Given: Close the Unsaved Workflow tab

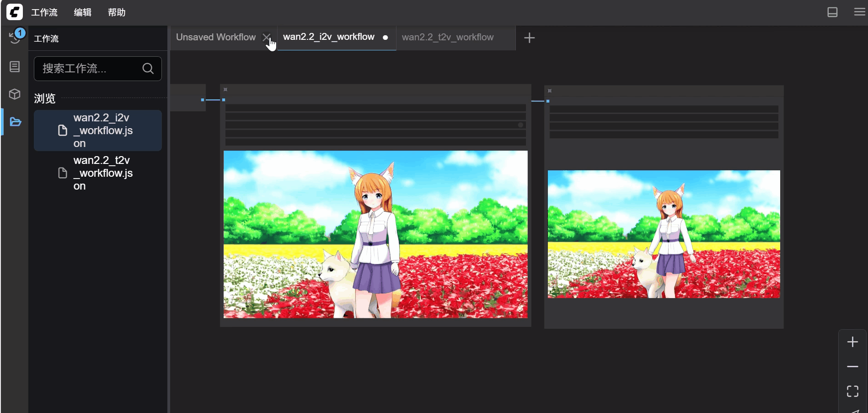Looking at the screenshot, I should click(266, 37).
